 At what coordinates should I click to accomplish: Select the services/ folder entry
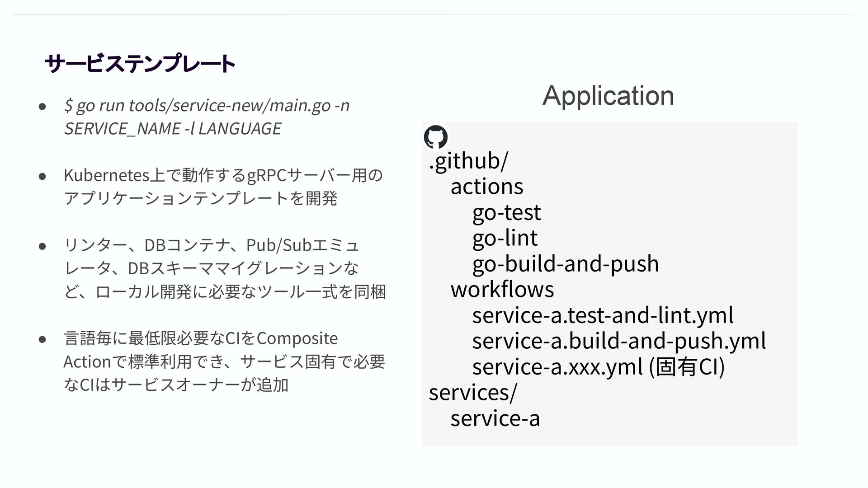click(x=472, y=392)
